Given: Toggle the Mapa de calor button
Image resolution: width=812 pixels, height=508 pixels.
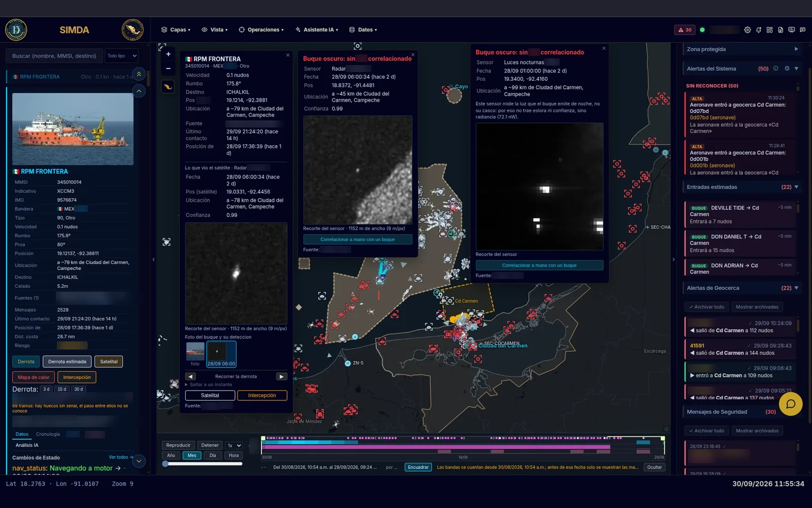Looking at the screenshot, I should pos(33,377).
